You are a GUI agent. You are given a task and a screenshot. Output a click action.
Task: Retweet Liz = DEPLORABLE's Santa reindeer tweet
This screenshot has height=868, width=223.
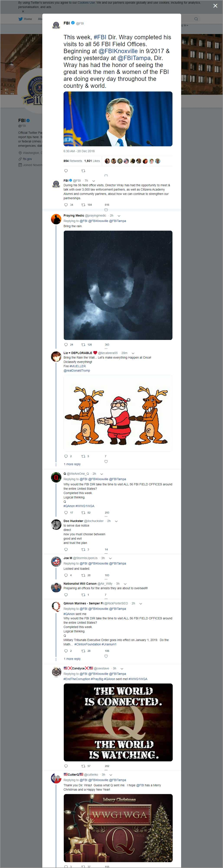83,456
